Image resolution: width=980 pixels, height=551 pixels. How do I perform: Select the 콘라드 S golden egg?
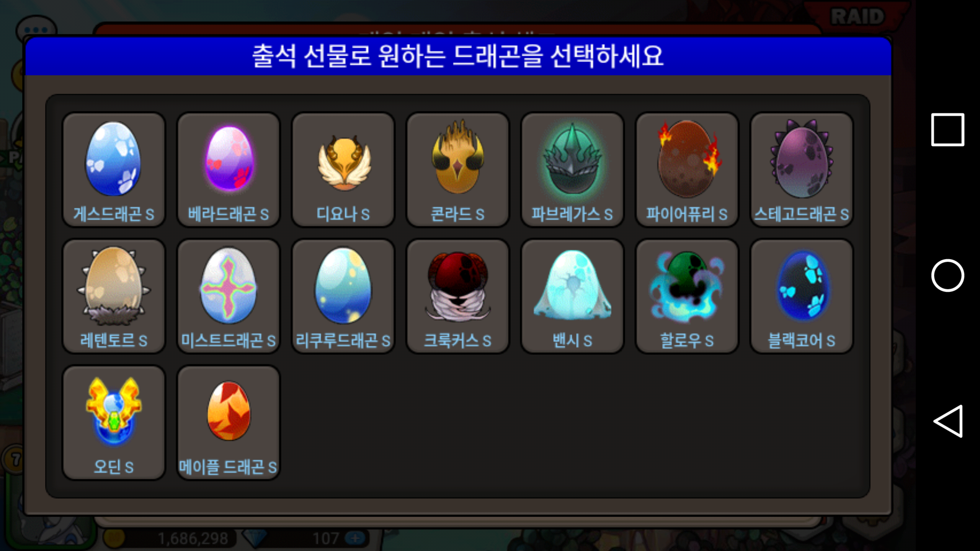458,170
